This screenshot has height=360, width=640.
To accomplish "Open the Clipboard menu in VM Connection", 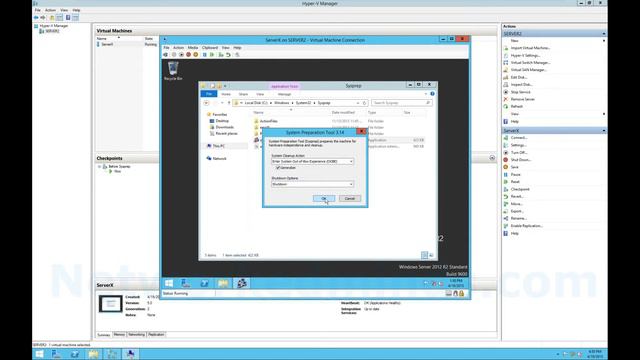I will click(x=210, y=48).
